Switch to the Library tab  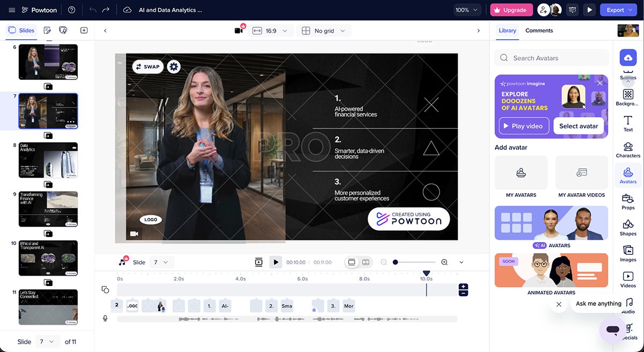tap(507, 31)
